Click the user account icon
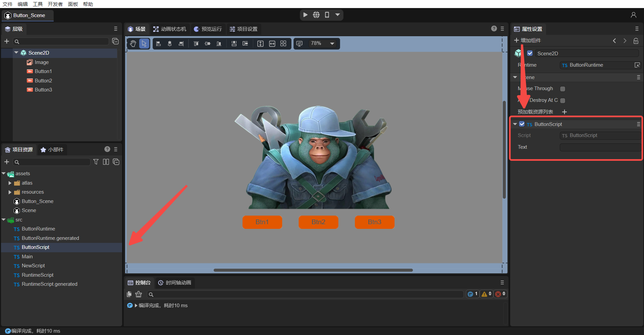 pos(633,15)
